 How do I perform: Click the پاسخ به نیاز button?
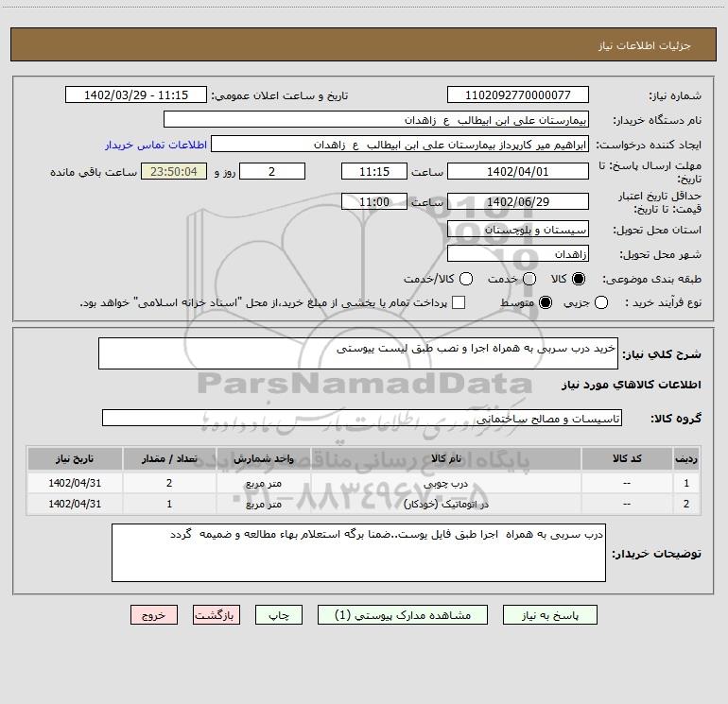click(550, 615)
